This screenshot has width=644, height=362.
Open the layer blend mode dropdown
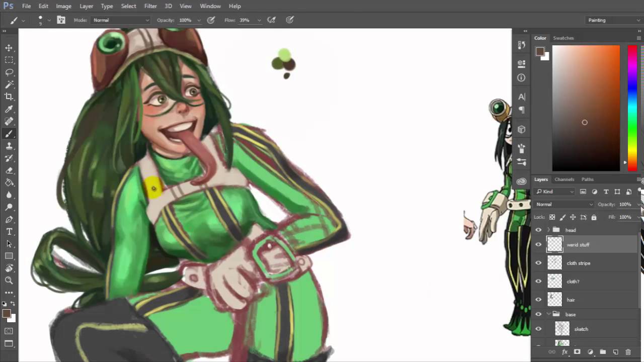(x=564, y=205)
